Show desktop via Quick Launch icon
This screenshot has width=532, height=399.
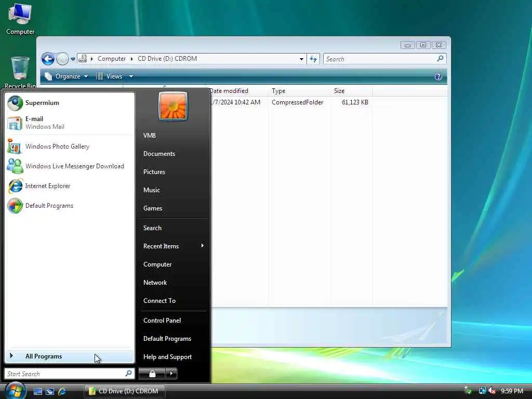pyautogui.click(x=37, y=391)
